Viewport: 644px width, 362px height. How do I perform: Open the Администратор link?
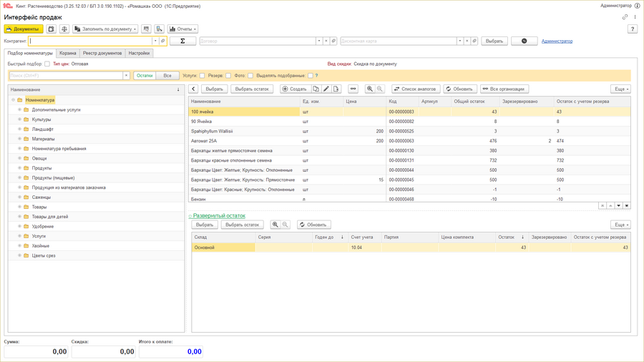557,41
